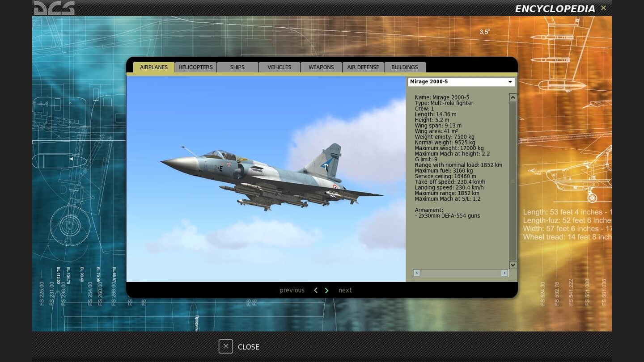This screenshot has height=362, width=644.
Task: Click the 'Normal weight: 9525 kg' line
Action: [445, 143]
